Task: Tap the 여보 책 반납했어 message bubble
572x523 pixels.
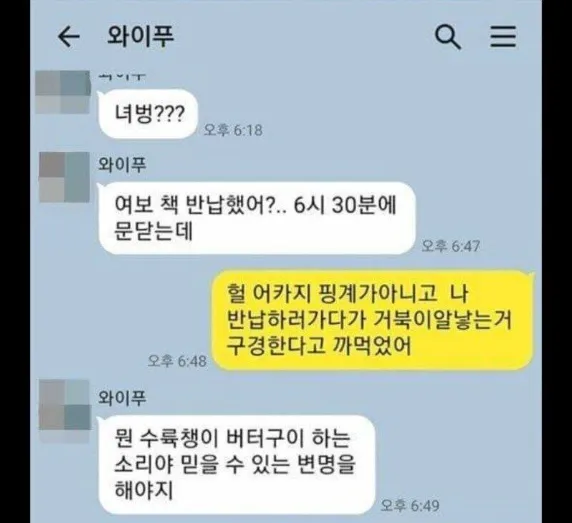Action: pyautogui.click(x=257, y=218)
